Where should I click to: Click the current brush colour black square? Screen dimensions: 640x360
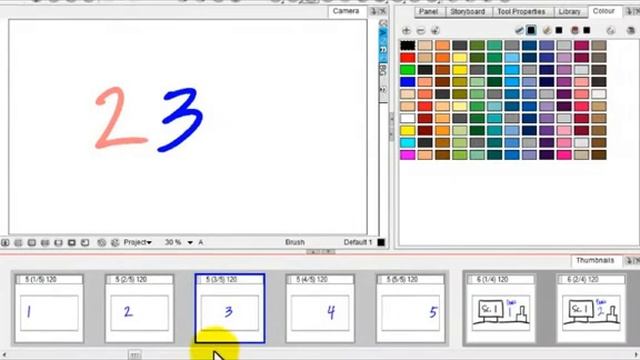pos(531,30)
